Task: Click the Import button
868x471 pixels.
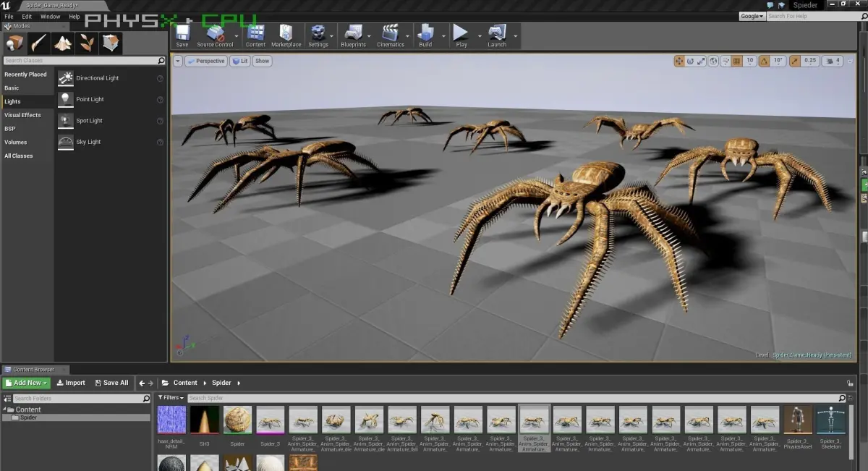Action: [70, 383]
